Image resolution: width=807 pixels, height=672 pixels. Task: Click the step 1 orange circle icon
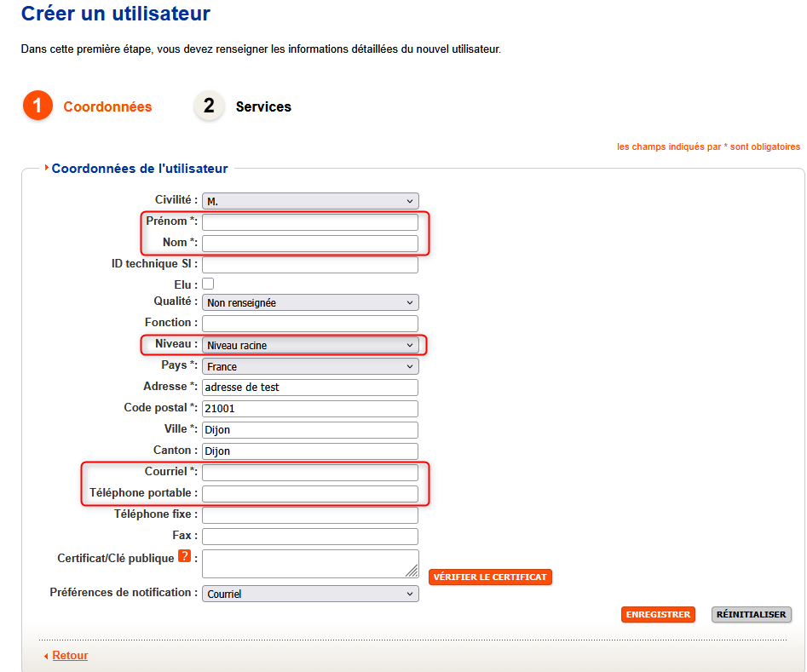[37, 106]
